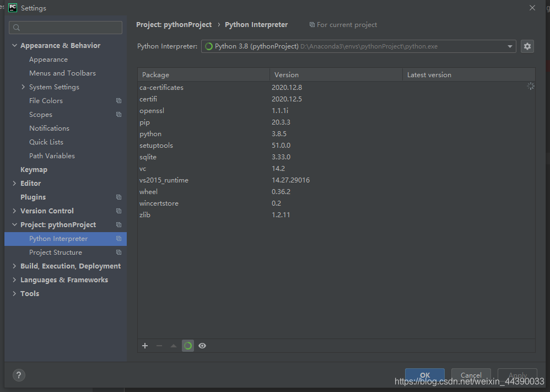Image resolution: width=550 pixels, height=392 pixels.
Task: Click the green Conda package manager icon
Action: 188,346
